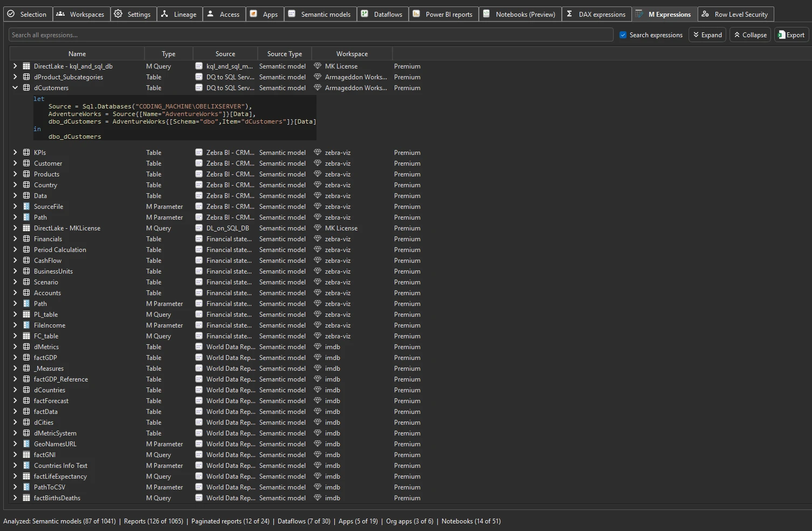This screenshot has width=812, height=531.
Task: Click the Settings gear icon tab
Action: pos(118,14)
